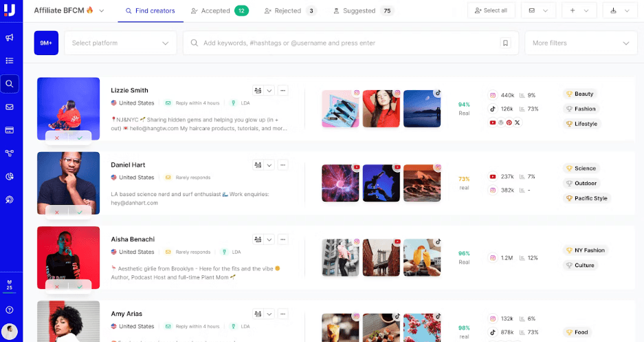Expand the chevron next to Aisha Benachi's group icon
Screen dimensions: 644x342
[269, 239]
